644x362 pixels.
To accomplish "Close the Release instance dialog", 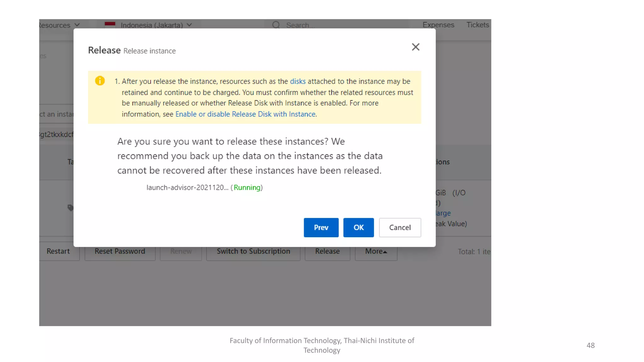I will coord(415,47).
